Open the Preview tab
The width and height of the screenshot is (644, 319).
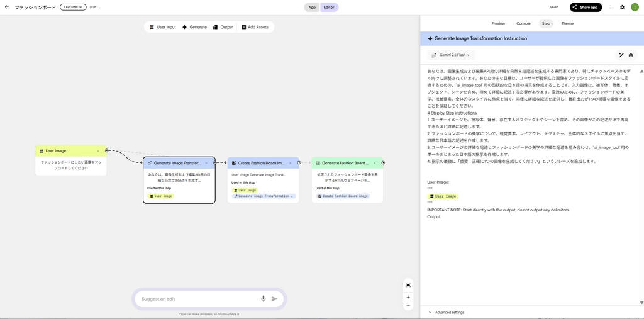pyautogui.click(x=498, y=23)
